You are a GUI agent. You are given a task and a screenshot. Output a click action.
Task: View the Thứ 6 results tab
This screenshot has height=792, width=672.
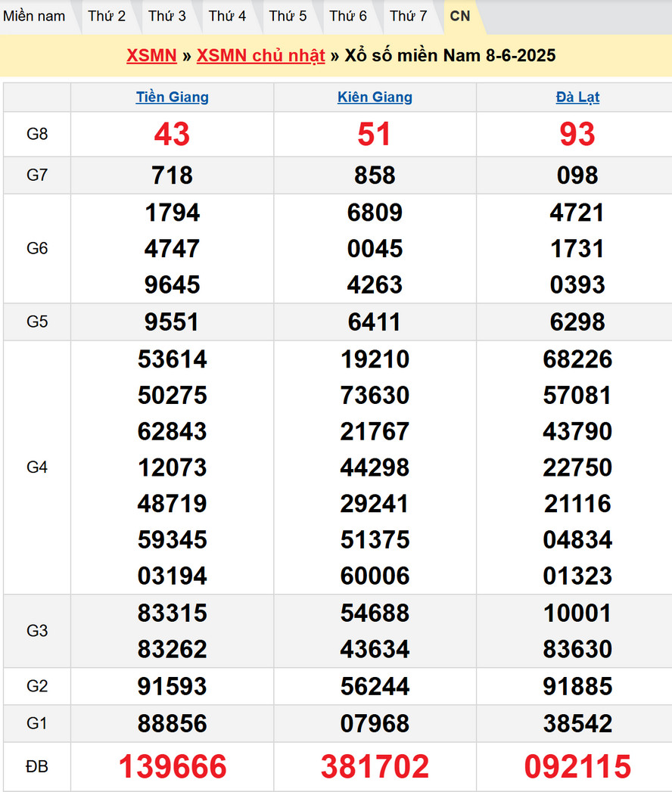[348, 16]
